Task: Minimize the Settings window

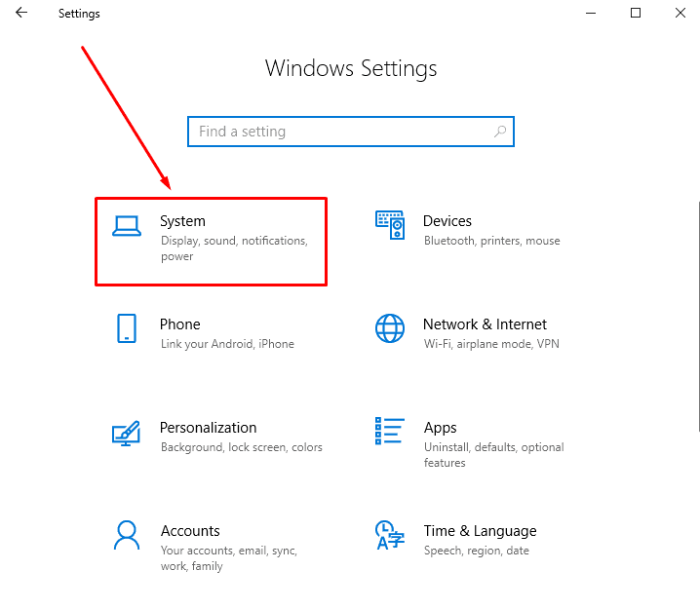Action: [x=591, y=13]
